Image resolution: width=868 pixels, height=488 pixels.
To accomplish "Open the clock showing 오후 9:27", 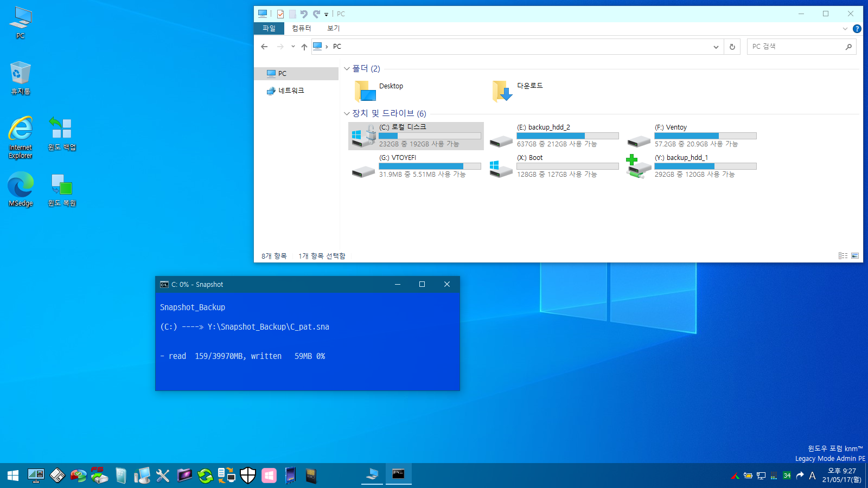I will [x=841, y=476].
